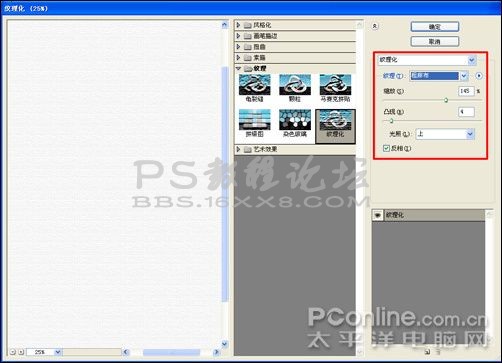The image size is (502, 363).
Task: Click the 凸现 relief value input field
Action: (x=466, y=112)
